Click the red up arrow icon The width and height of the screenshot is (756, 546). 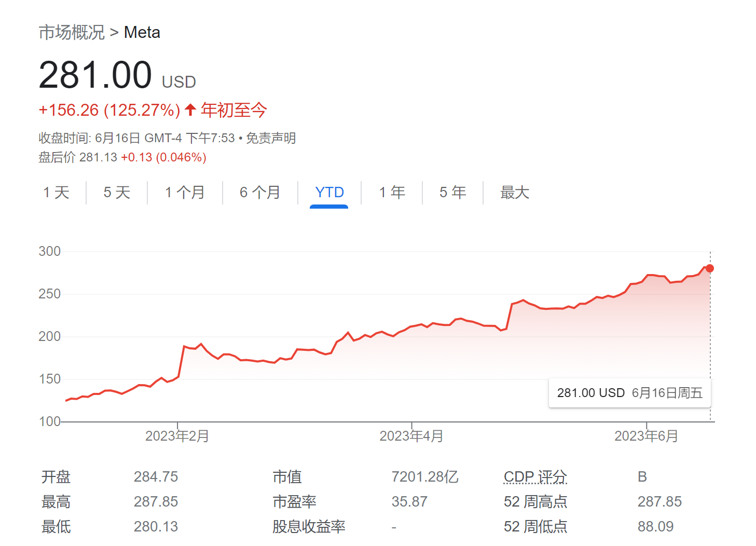pyautogui.click(x=190, y=110)
